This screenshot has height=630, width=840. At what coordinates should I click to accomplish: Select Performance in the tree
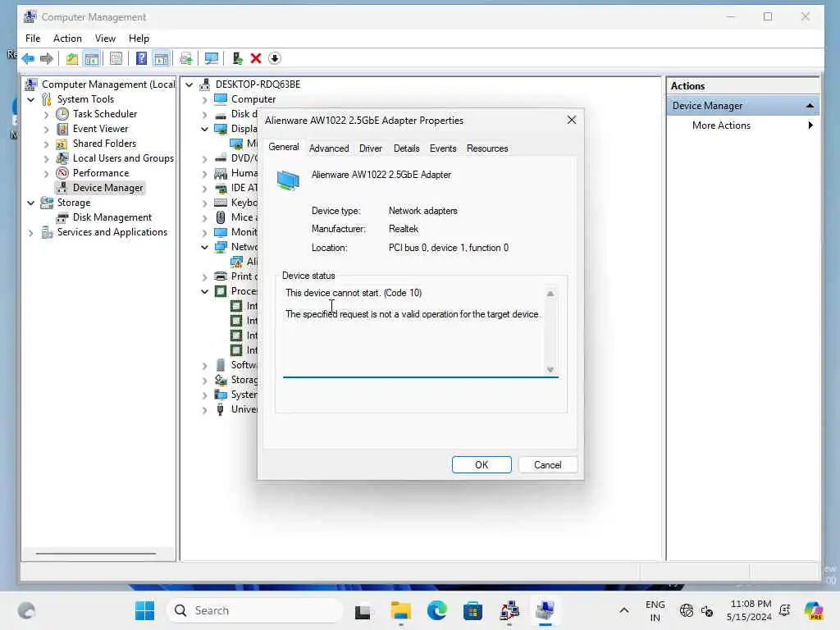101,173
